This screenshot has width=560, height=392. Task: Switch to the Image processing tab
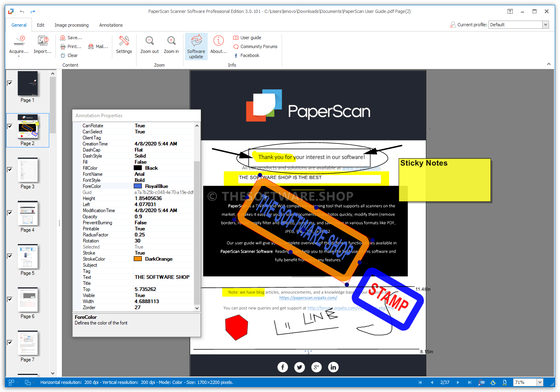click(72, 25)
